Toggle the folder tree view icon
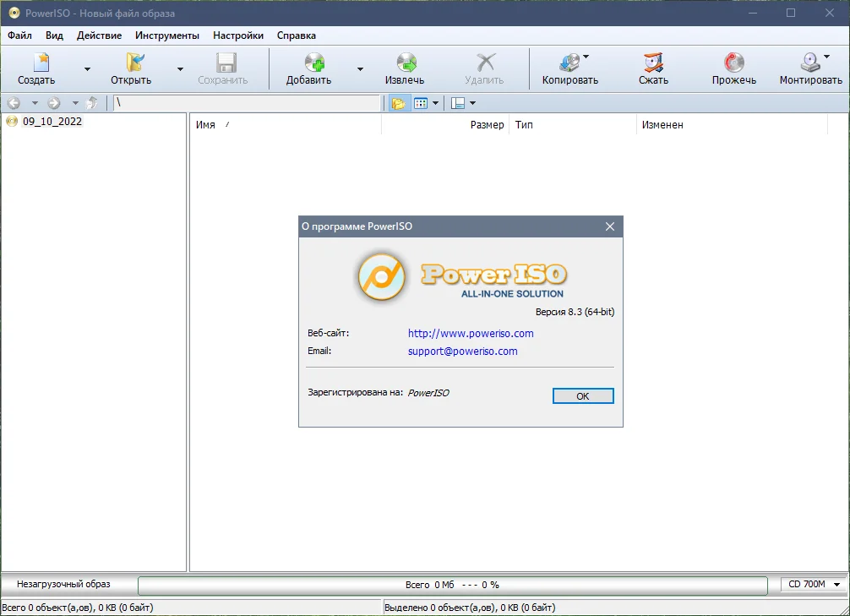This screenshot has width=850, height=616. coord(399,103)
